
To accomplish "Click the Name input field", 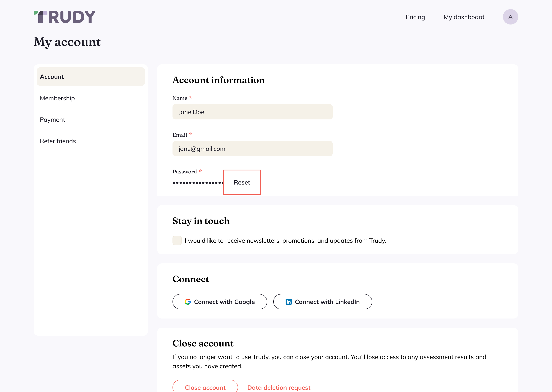I will 253,112.
